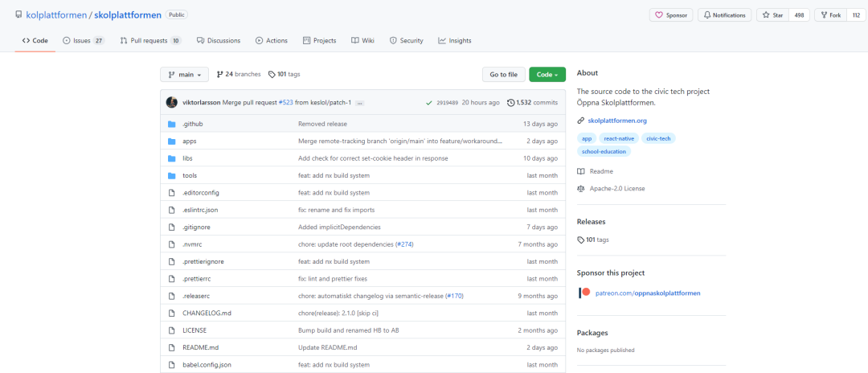Click the repository icon beside kolplattformen
The width and height of the screenshot is (868, 373).
[x=18, y=15]
